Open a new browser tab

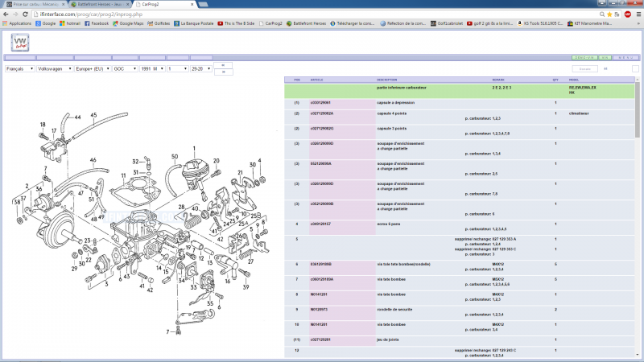tap(203, 5)
